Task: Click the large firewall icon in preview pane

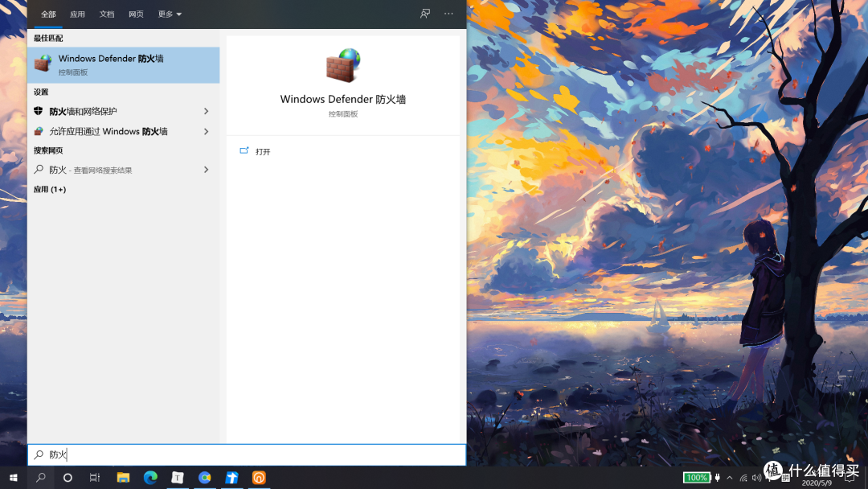Action: click(x=342, y=65)
